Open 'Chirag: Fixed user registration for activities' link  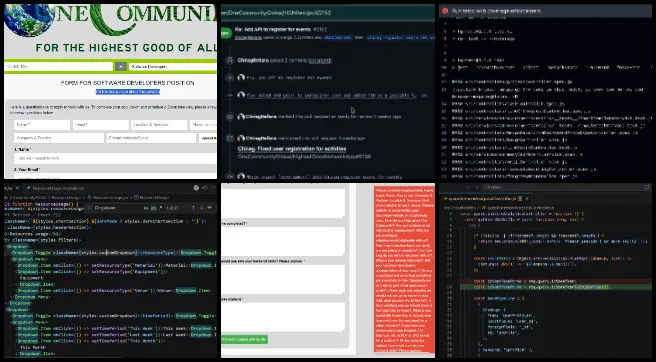click(292, 149)
